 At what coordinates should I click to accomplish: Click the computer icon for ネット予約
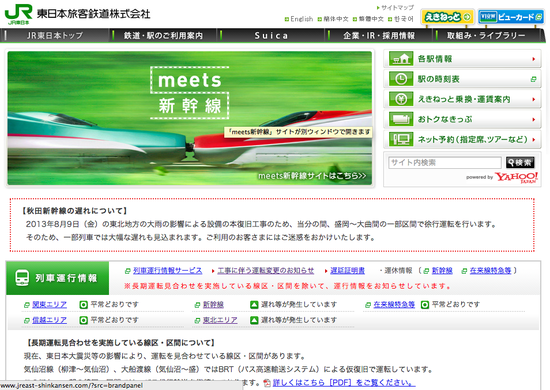[401, 139]
